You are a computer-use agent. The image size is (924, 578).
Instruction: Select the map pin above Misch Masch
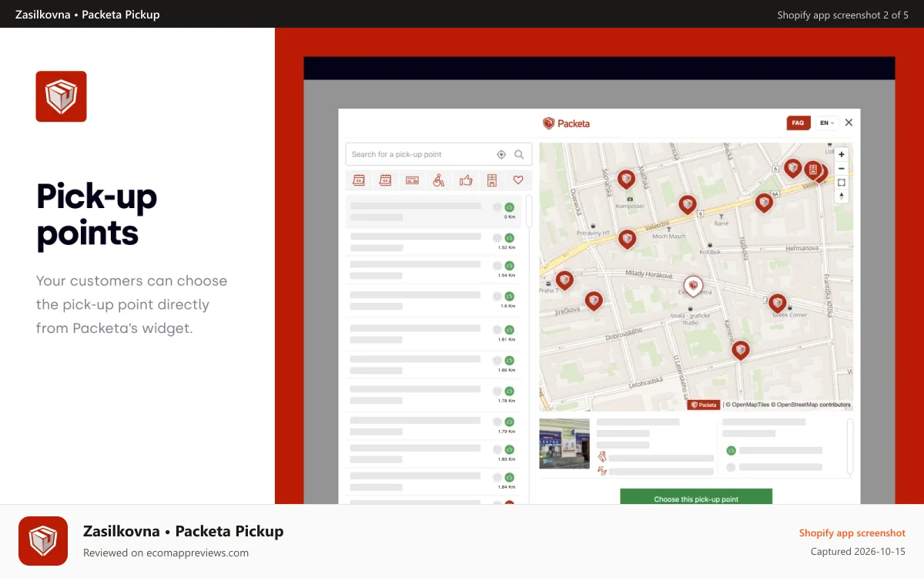point(688,204)
